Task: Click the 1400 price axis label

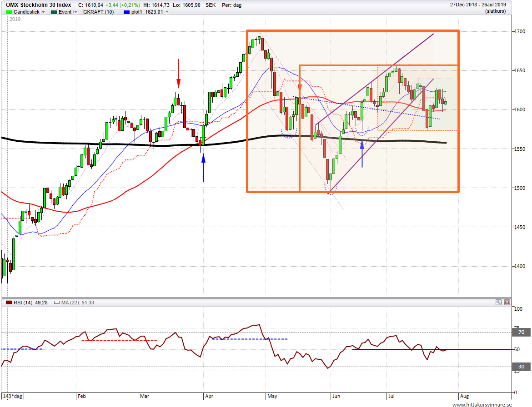Action: click(519, 266)
